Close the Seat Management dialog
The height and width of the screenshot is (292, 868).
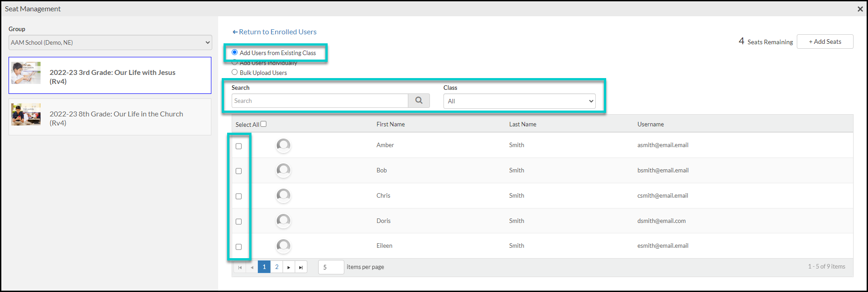[x=860, y=9]
